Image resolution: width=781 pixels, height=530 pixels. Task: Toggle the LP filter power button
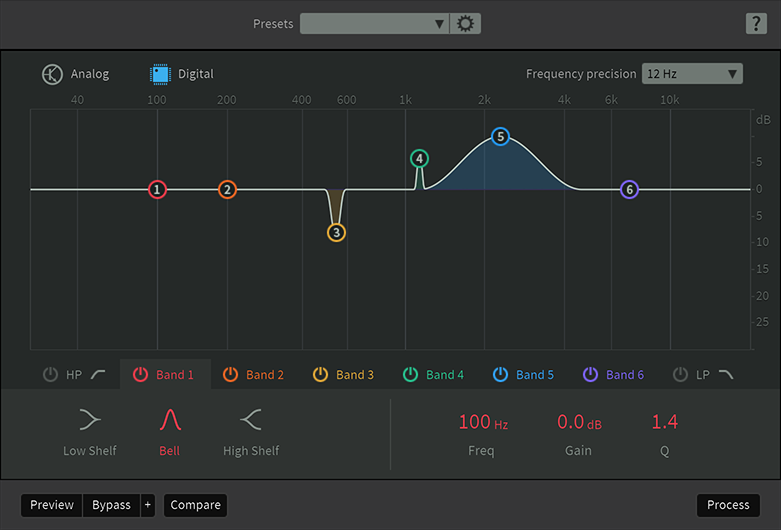(x=680, y=374)
